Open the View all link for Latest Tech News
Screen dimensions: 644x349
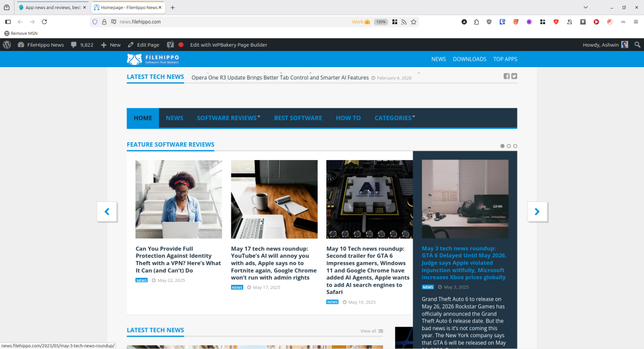[368, 331]
